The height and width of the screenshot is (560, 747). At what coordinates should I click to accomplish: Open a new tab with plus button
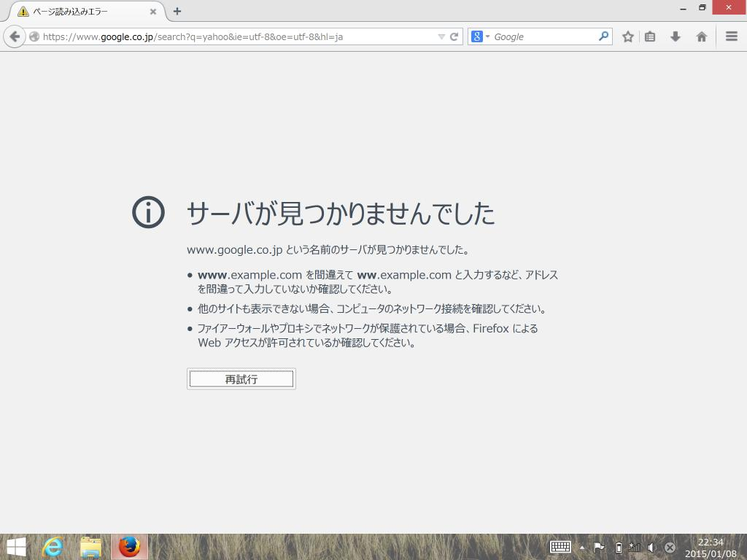(x=177, y=11)
